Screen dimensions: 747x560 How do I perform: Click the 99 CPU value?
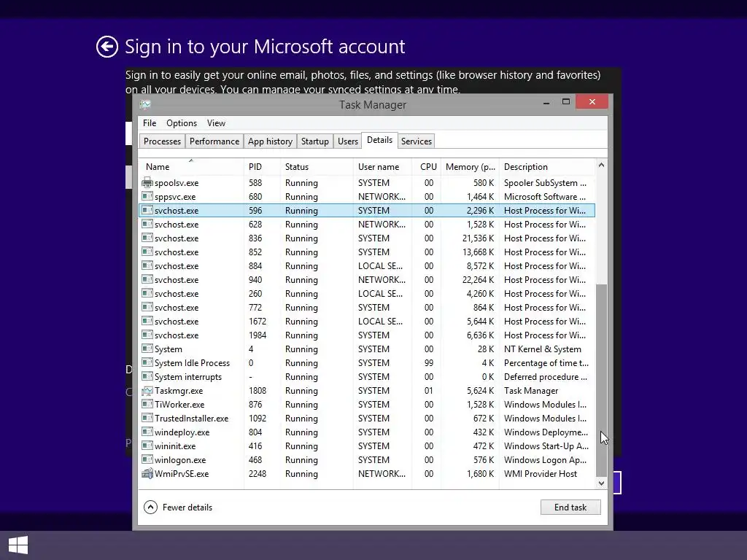[x=429, y=363]
